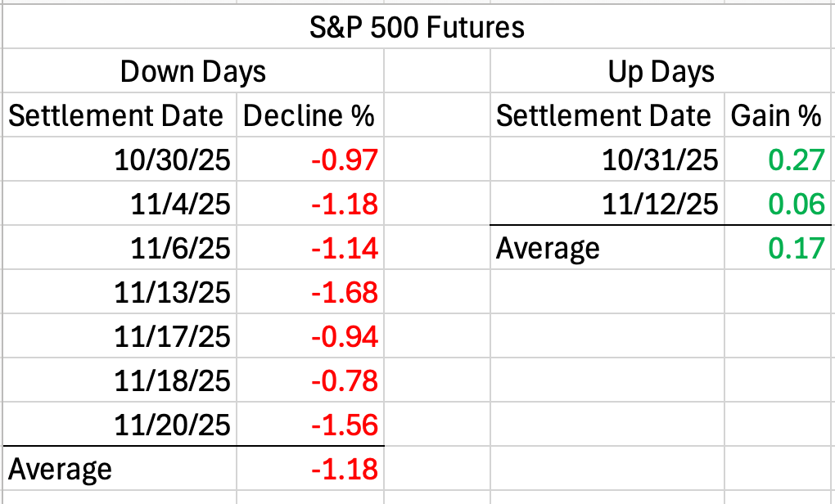The width and height of the screenshot is (835, 504).
Task: Click the Up Days header cell
Action: click(661, 72)
